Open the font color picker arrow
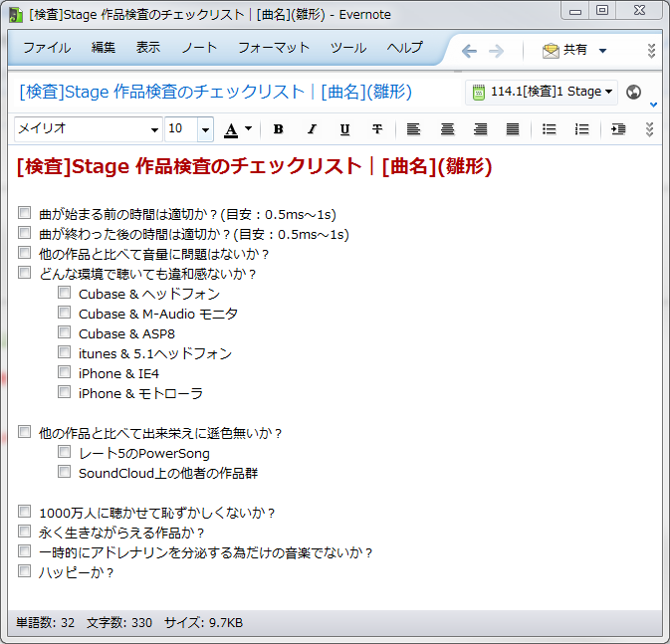 pos(249,129)
